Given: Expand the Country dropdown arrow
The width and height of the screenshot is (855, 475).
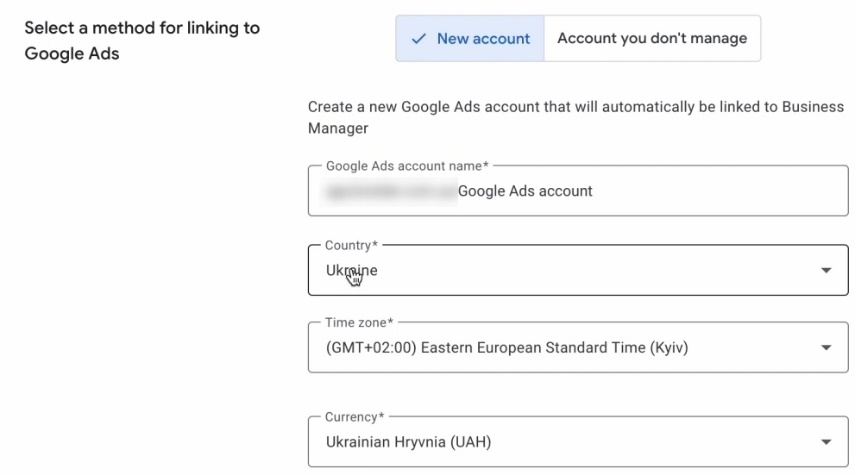Looking at the screenshot, I should click(826, 270).
